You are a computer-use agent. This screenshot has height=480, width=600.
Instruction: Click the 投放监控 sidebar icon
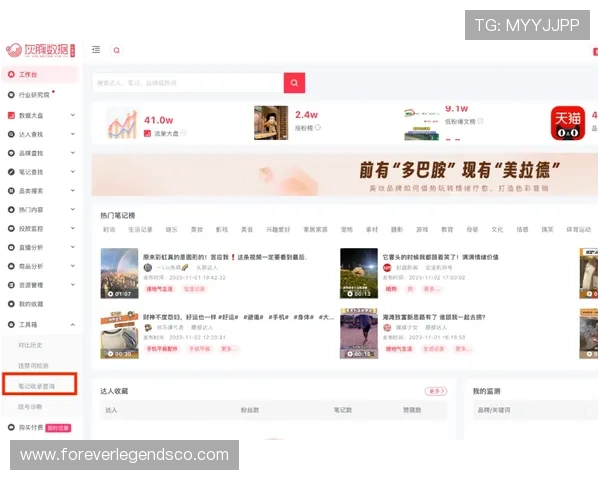pos(11,229)
